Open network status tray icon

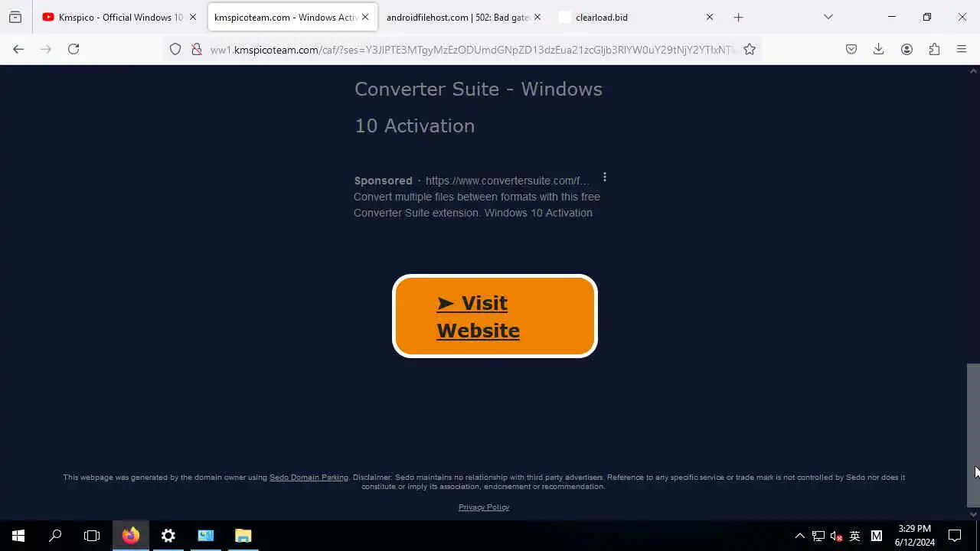pos(818,536)
